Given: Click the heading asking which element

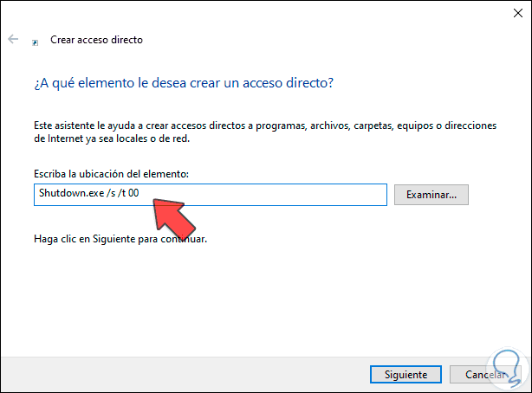Looking at the screenshot, I should pos(185,83).
